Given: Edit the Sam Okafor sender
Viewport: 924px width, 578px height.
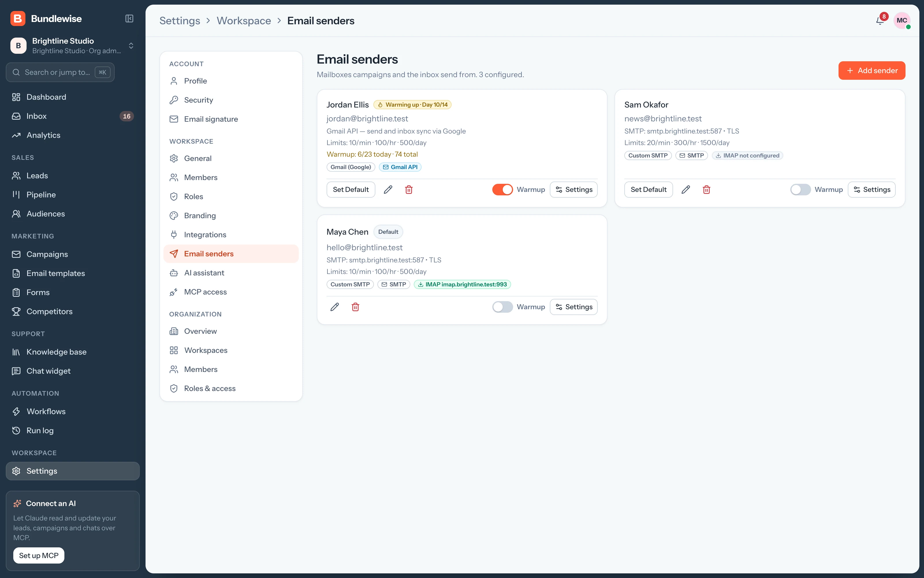Looking at the screenshot, I should tap(686, 190).
